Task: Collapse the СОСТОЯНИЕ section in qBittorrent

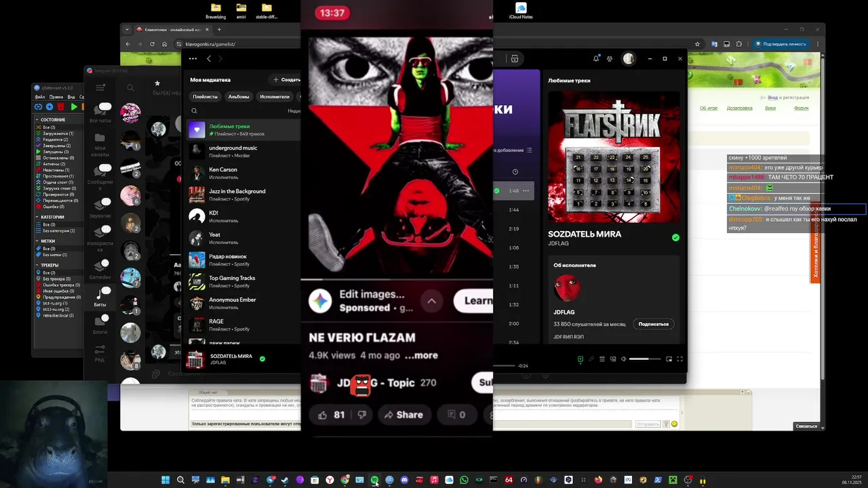Action: pyautogui.click(x=37, y=119)
